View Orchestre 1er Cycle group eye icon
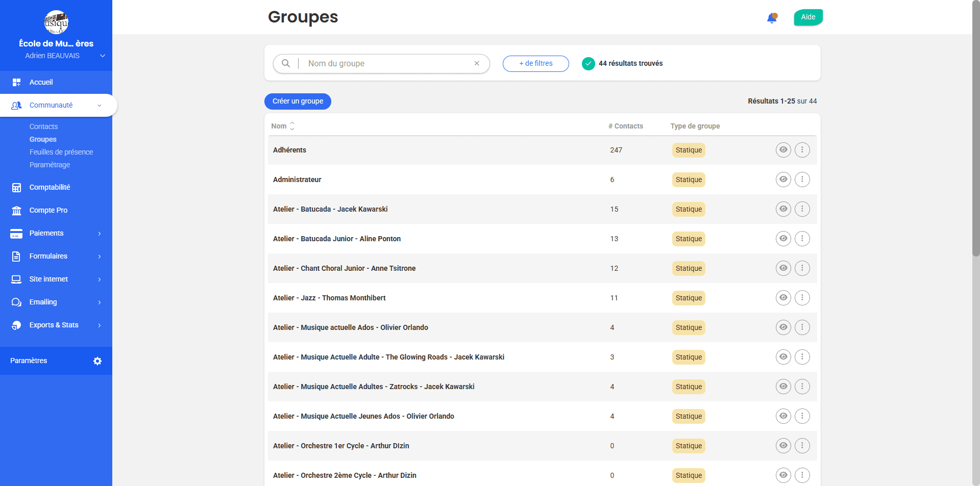The height and width of the screenshot is (486, 980). tap(783, 446)
